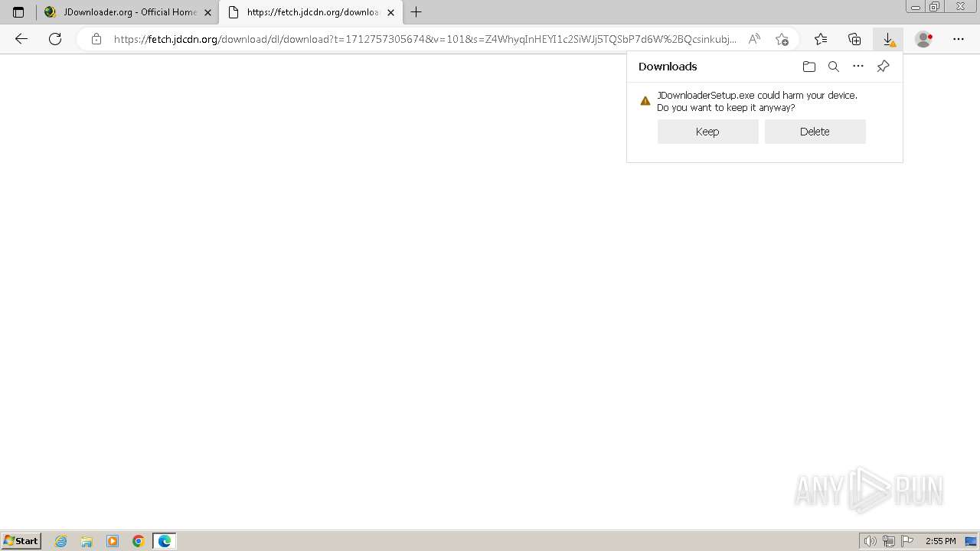Add this page to favorites

[x=782, y=39]
